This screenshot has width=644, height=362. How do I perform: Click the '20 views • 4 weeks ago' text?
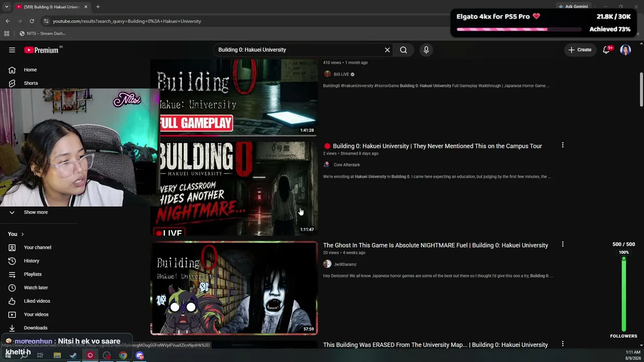pos(344,252)
